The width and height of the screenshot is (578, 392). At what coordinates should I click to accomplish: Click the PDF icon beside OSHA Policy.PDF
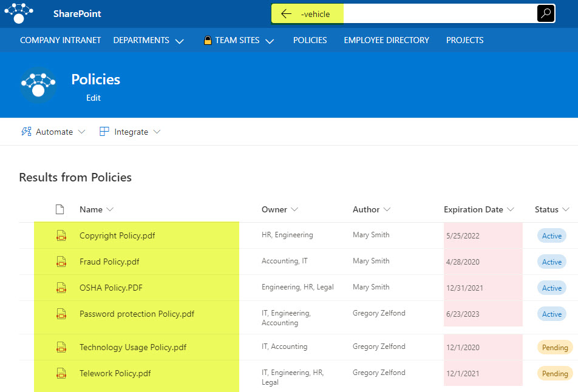pyautogui.click(x=61, y=288)
